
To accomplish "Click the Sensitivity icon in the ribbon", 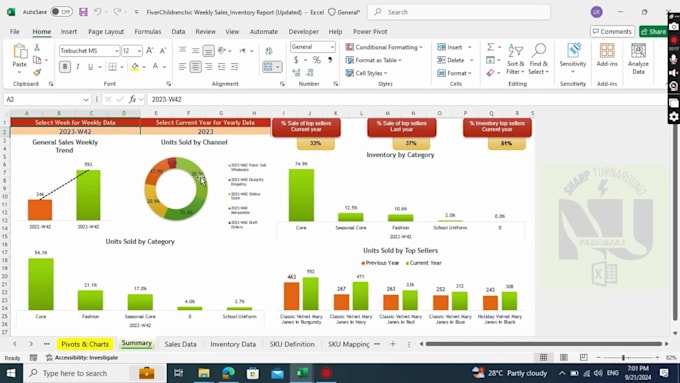I will 572,51.
